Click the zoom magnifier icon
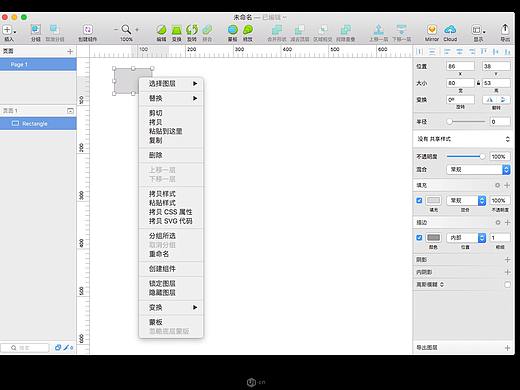This screenshot has width=520, height=390. tap(126, 30)
